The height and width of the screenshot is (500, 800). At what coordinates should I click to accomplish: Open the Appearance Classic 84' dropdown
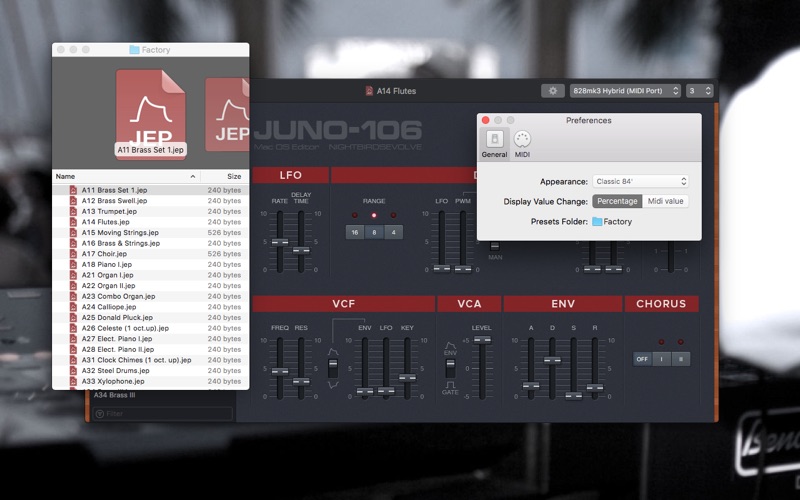pos(640,181)
